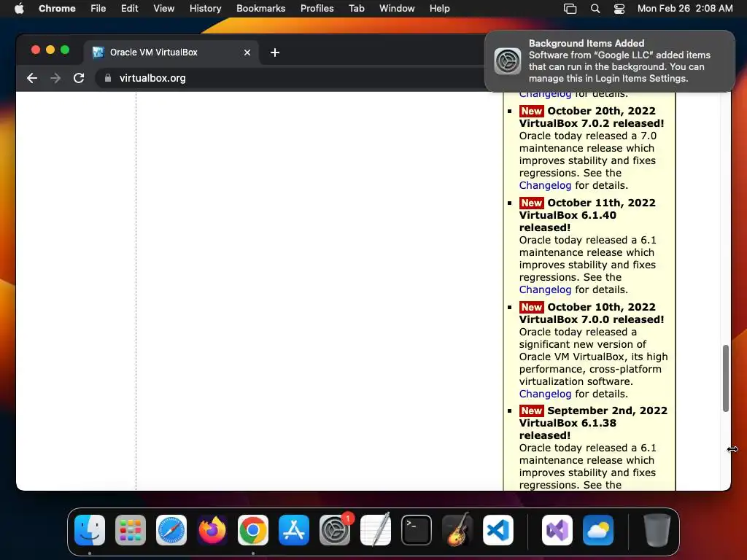747x560 pixels.
Task: Click the virtualbox.org address bar
Action: tap(290, 78)
